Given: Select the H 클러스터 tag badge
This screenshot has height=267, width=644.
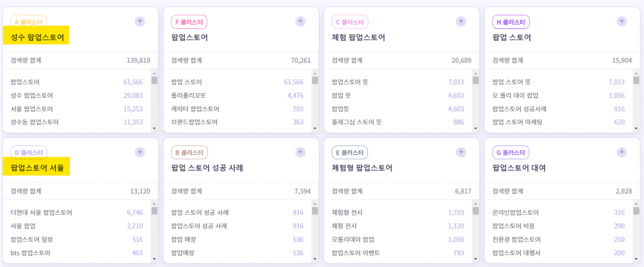Looking at the screenshot, I should pyautogui.click(x=511, y=22).
